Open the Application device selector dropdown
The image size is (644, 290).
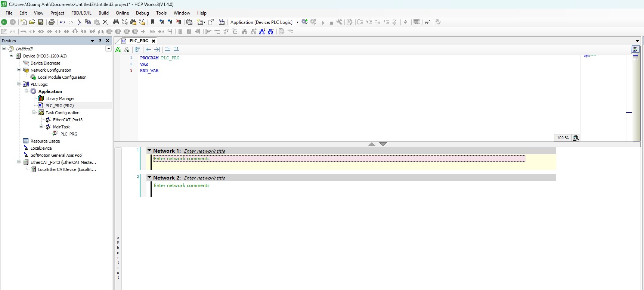297,22
